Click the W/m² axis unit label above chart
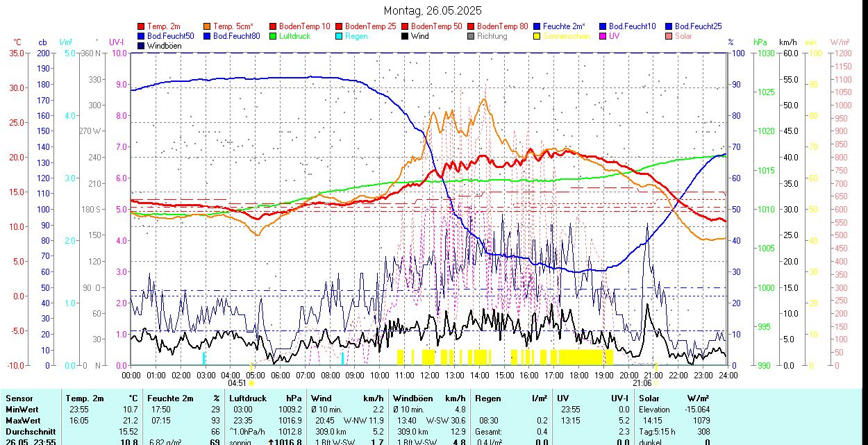Image resolution: width=868 pixels, height=445 pixels. (841, 42)
